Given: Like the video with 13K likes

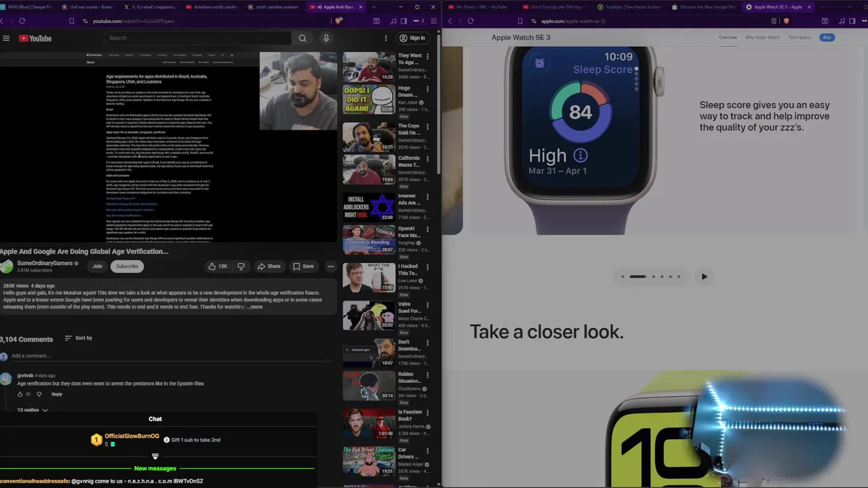Looking at the screenshot, I should pyautogui.click(x=218, y=266).
